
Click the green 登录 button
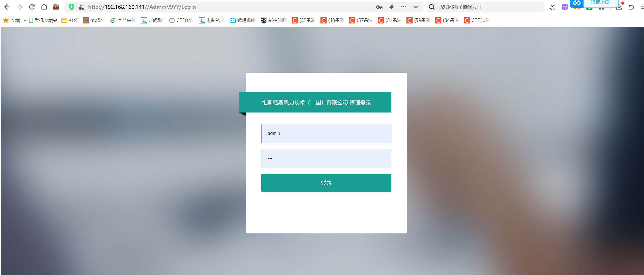pos(326,183)
